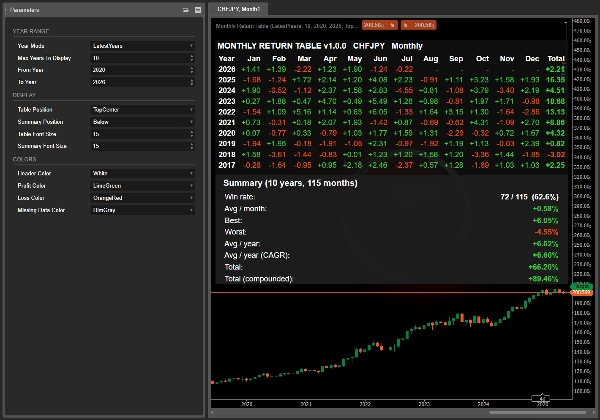Viewport: 600px width, 420px height.
Task: Open the Missing Data Color dropdown
Action: point(142,210)
